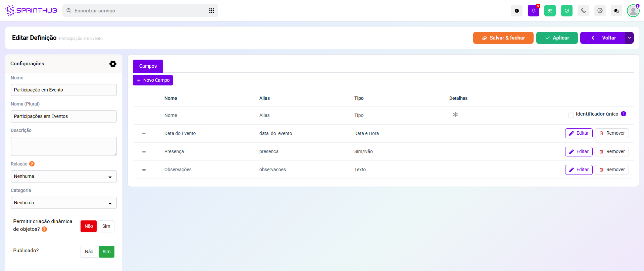
Task: Click the black exclamation alert icon
Action: [517, 11]
